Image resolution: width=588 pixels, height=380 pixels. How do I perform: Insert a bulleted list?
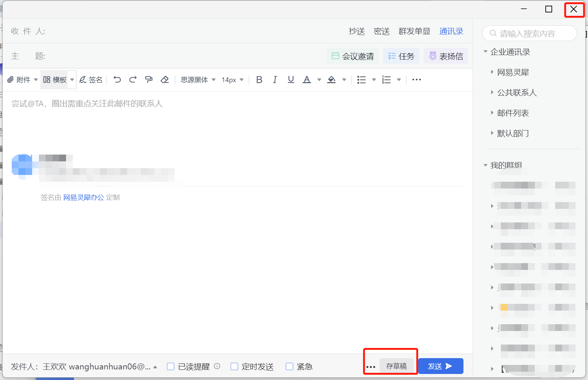tap(361, 80)
